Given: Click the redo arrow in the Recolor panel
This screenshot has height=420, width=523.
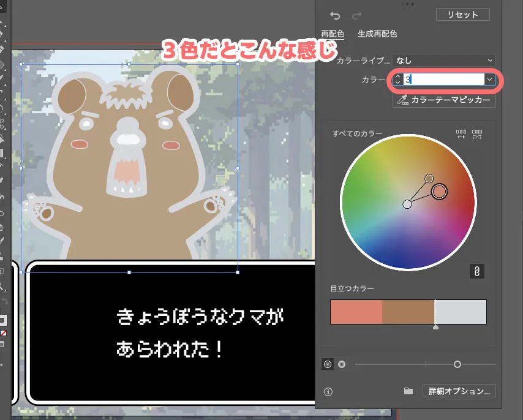Looking at the screenshot, I should coord(356,15).
